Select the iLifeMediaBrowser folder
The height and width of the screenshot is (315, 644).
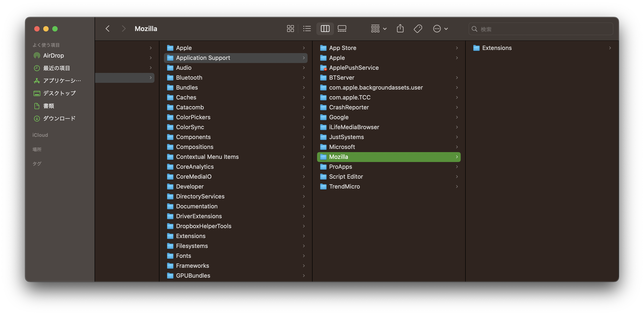coord(389,127)
